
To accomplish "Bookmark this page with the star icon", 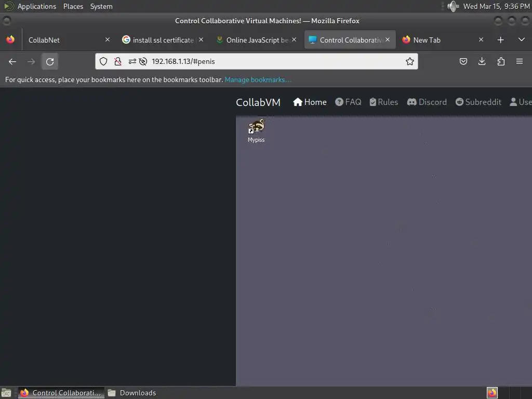I will click(x=410, y=61).
